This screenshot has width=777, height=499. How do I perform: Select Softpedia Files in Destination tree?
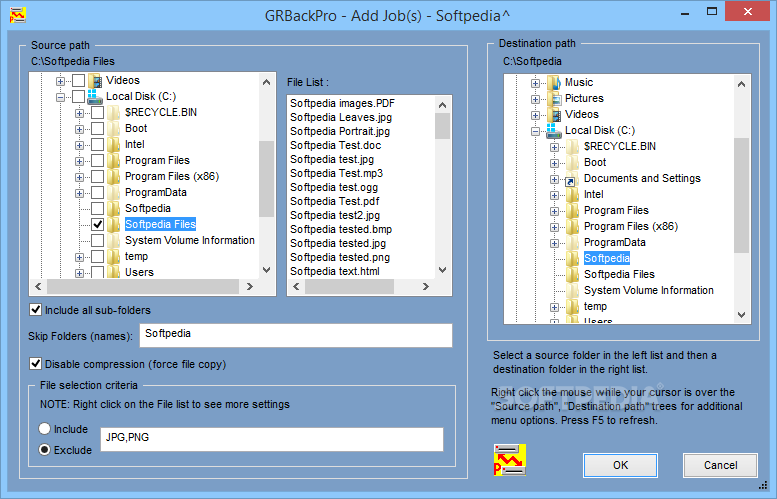point(619,274)
